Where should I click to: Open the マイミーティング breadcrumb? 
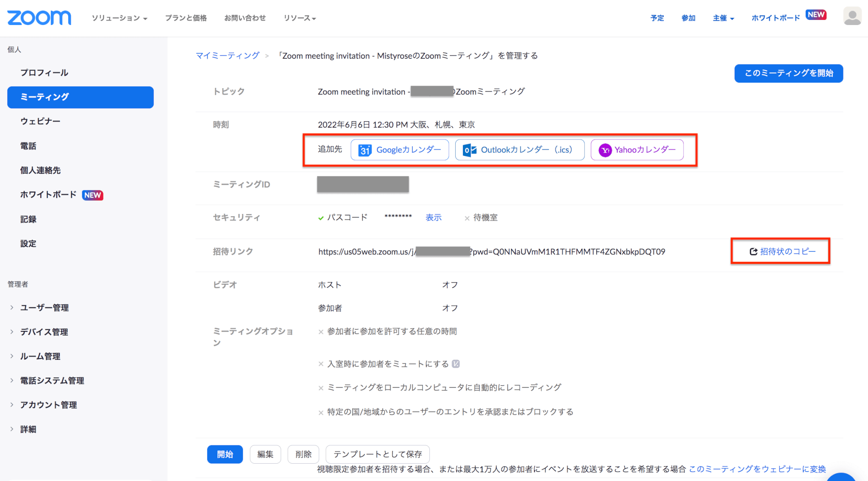(x=228, y=55)
